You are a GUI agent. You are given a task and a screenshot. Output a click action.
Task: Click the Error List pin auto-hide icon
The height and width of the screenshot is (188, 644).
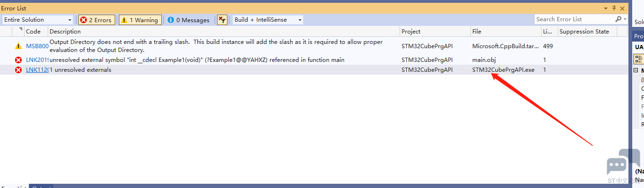click(x=614, y=8)
